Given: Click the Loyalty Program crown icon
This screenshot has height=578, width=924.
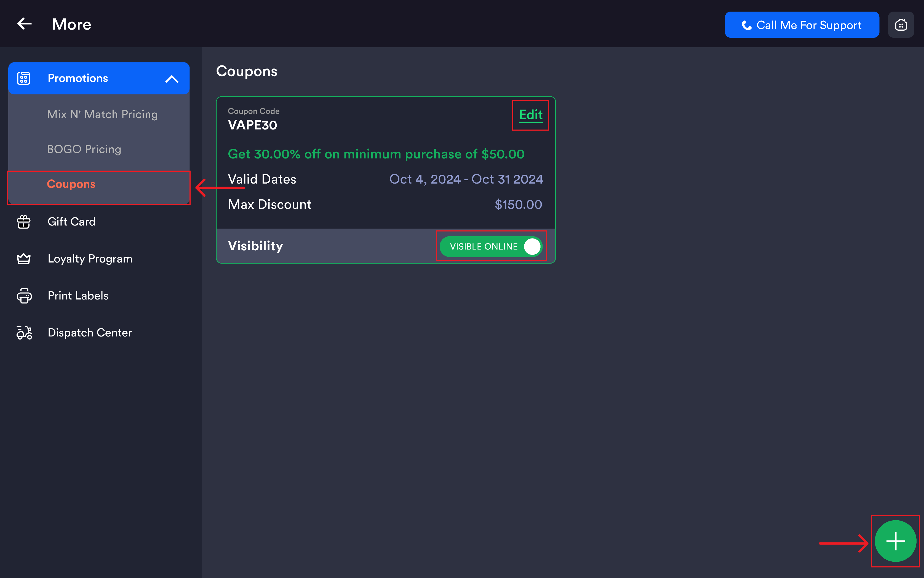Looking at the screenshot, I should 24,259.
